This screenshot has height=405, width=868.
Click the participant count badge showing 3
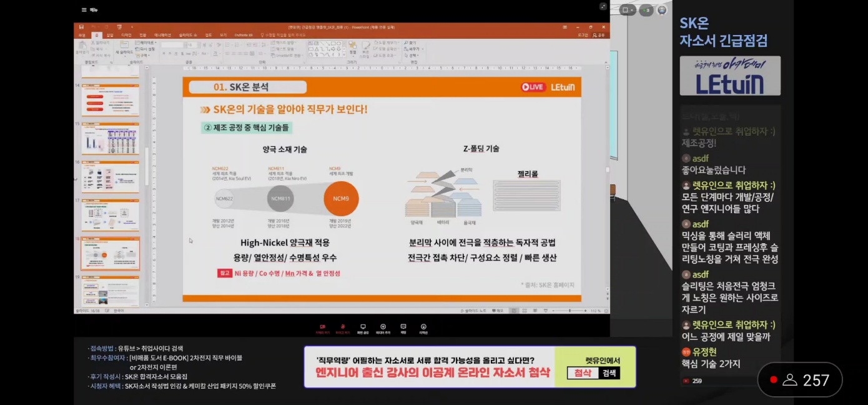[x=646, y=10]
